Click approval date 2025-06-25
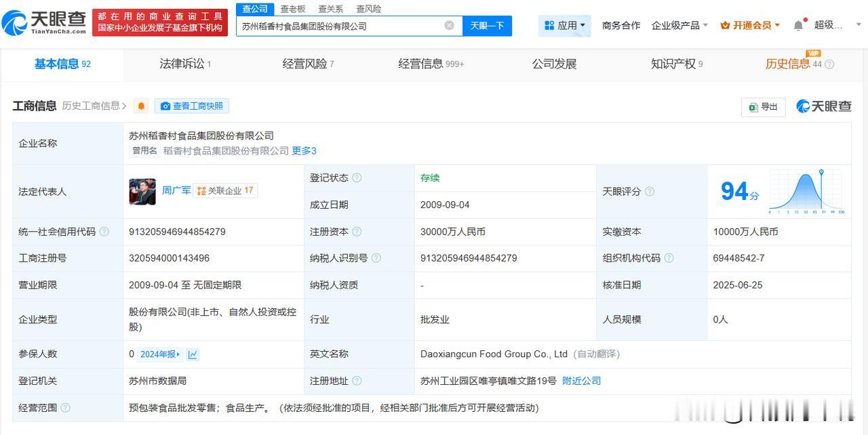 point(738,285)
